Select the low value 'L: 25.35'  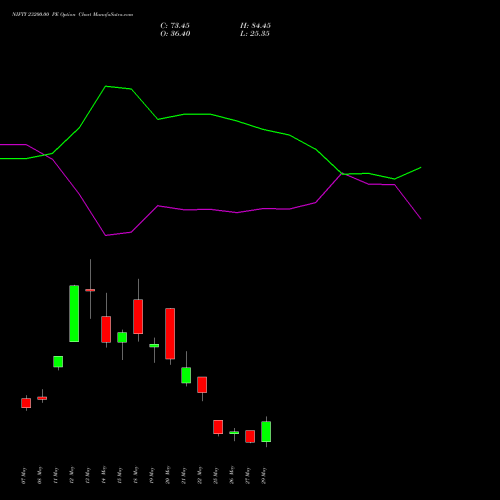(x=255, y=34)
